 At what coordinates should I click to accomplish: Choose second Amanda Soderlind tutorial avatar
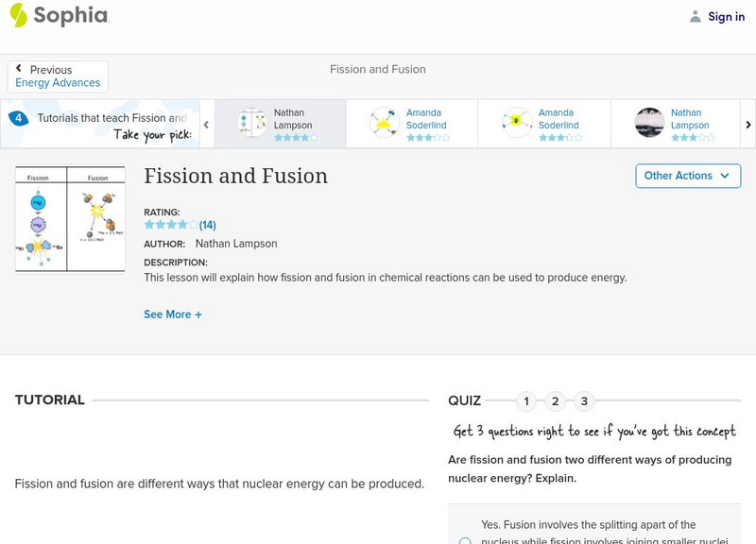pos(517,123)
